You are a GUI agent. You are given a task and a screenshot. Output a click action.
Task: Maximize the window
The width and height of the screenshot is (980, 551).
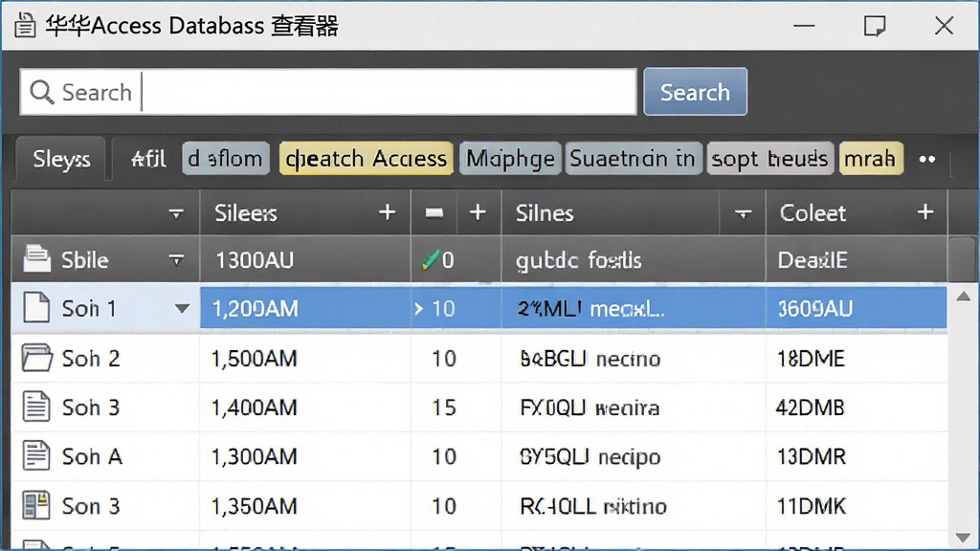pos(875,26)
